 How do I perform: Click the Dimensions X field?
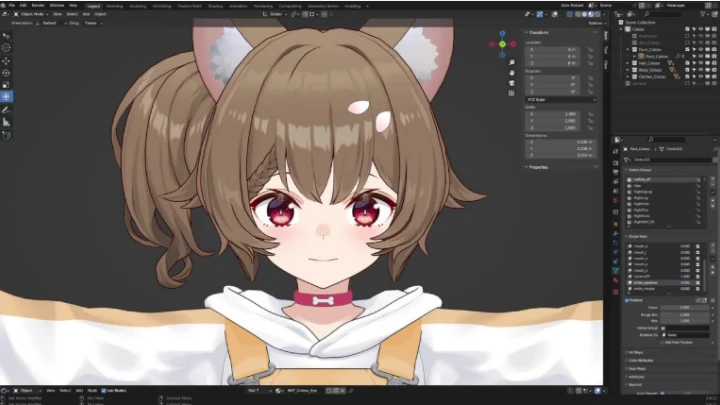(560, 142)
